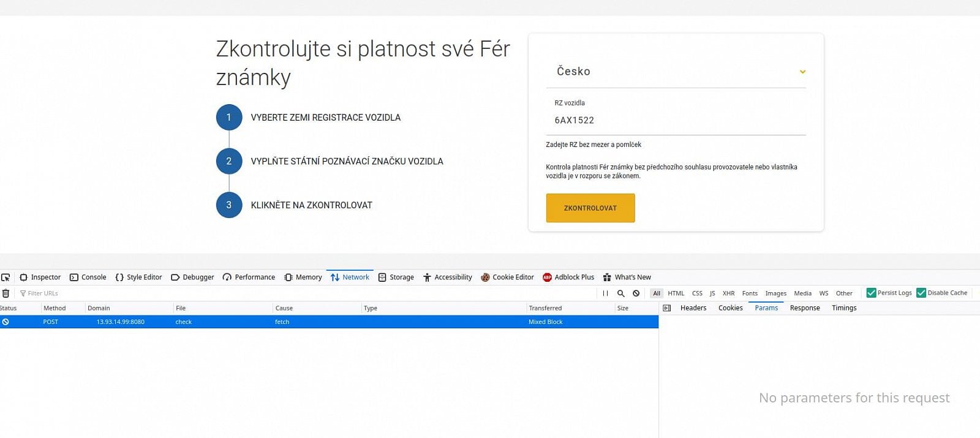The width and height of the screenshot is (980, 438).
Task: Filter requests by JS
Action: click(x=712, y=293)
